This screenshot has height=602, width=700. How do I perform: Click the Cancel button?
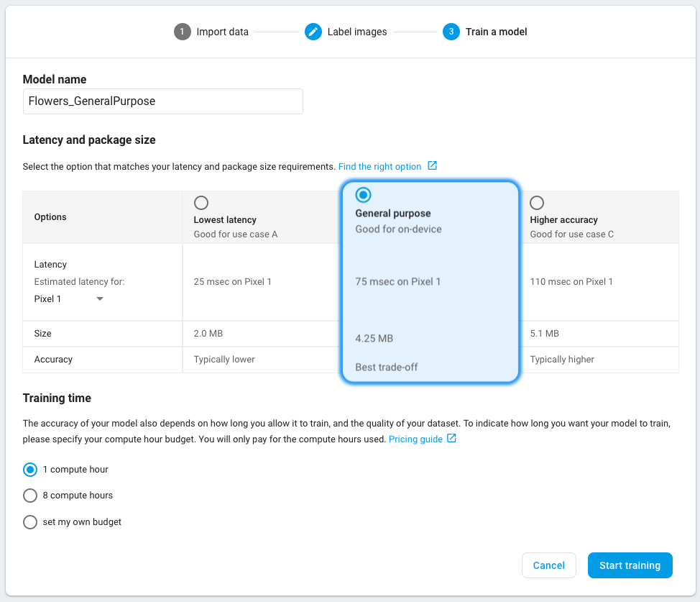pos(548,565)
